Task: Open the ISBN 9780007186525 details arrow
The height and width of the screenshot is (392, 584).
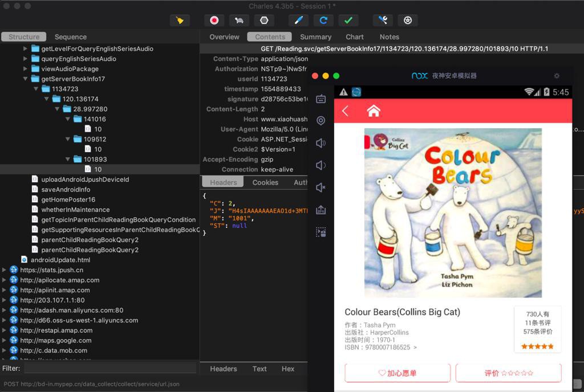Action: pyautogui.click(x=415, y=348)
